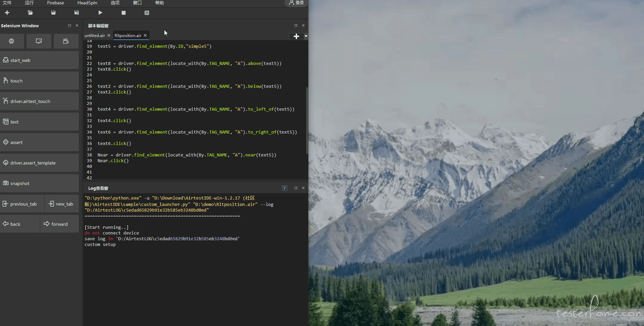Click the open folder icon
The height and width of the screenshot is (326, 644).
point(30,13)
